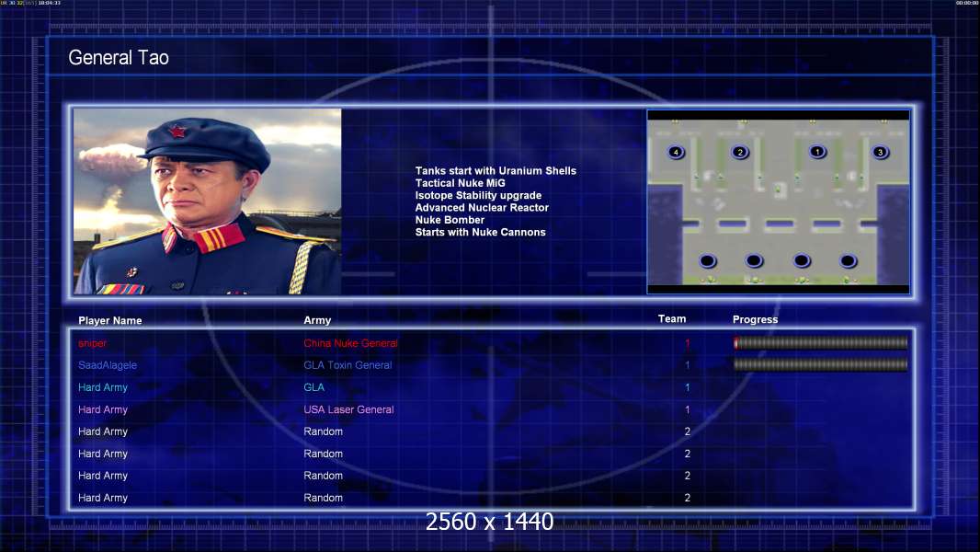Click the "Army" column header
This screenshot has width=980, height=552.
coord(317,320)
